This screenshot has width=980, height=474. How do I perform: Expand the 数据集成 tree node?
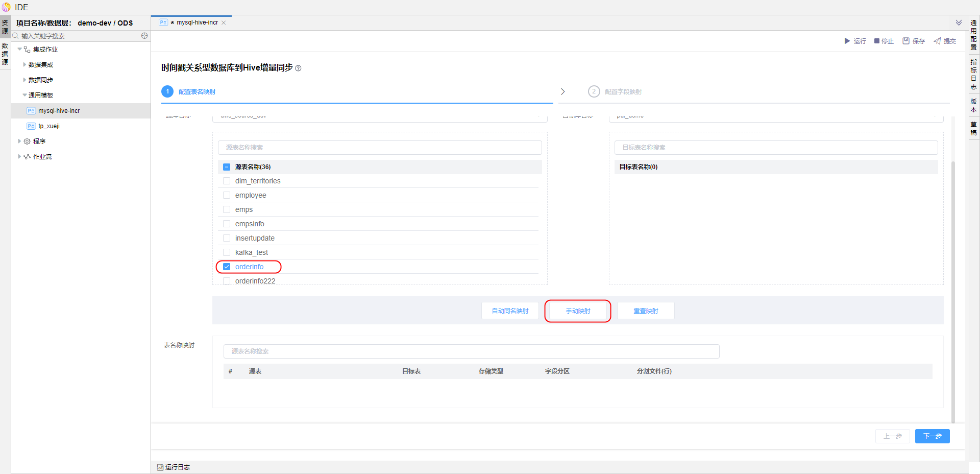24,65
